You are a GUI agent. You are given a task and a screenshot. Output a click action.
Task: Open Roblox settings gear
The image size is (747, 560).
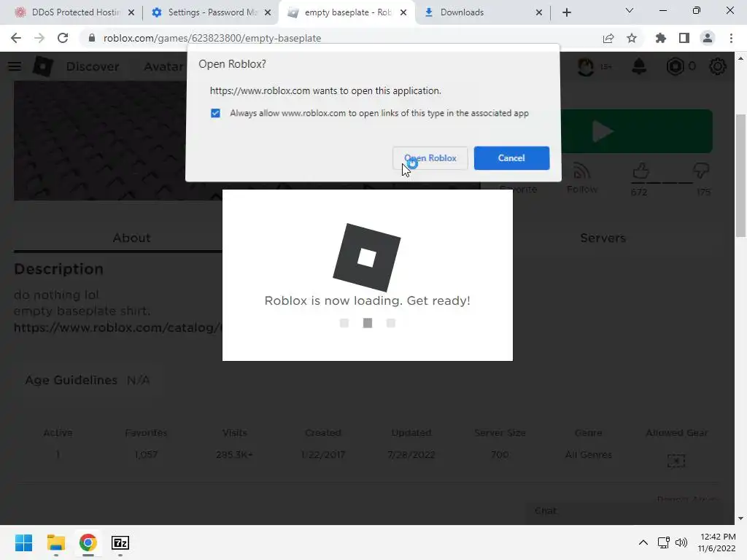pyautogui.click(x=718, y=66)
